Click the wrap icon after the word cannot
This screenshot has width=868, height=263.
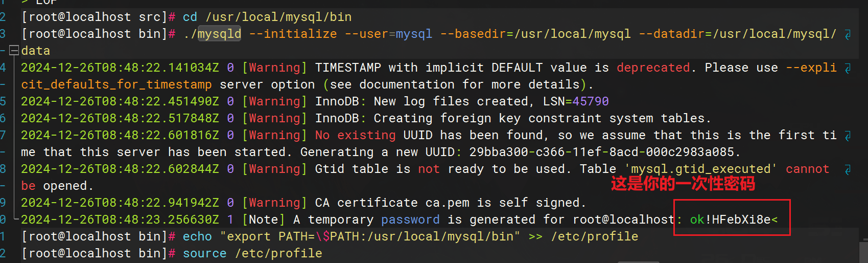[x=848, y=169]
